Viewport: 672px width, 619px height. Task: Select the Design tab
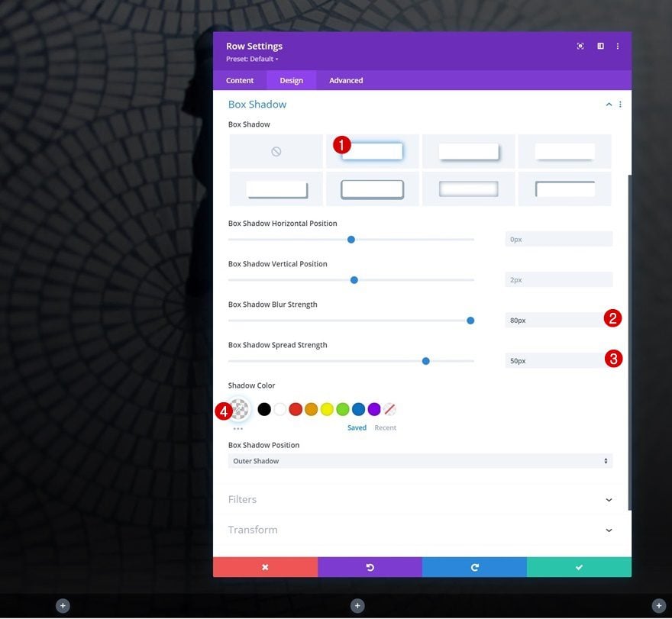pos(292,81)
